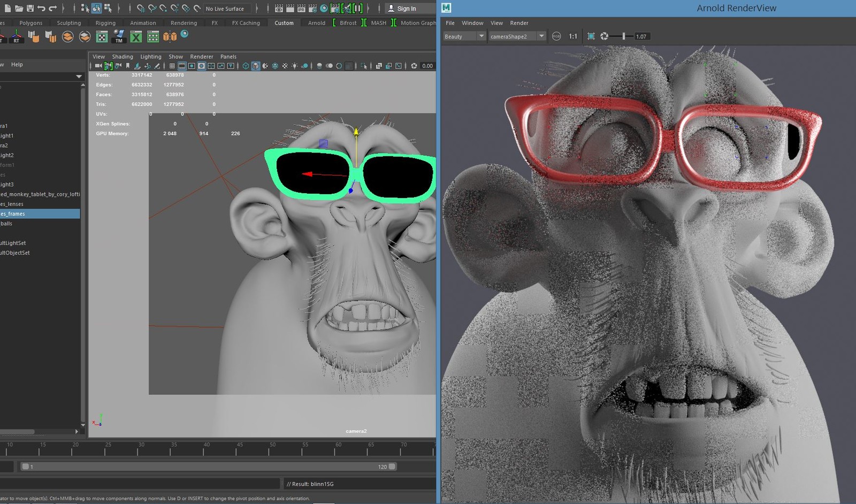This screenshot has width=856, height=504.
Task: Click RT shelf icon with axis
Action: 16,36
